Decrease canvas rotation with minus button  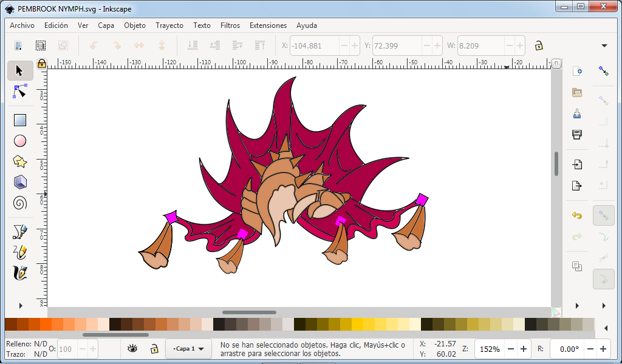coord(590,349)
